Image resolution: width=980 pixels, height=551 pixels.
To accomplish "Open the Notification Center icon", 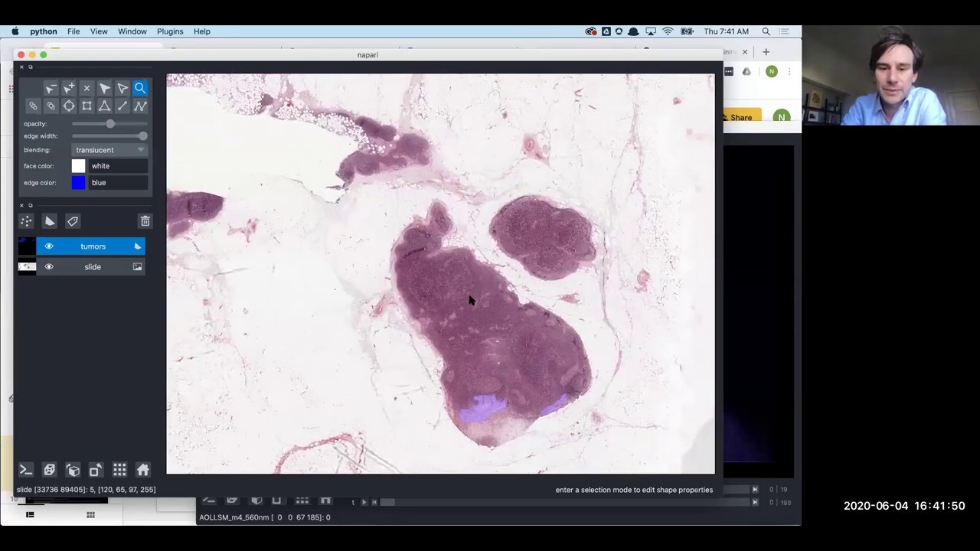I will tap(784, 31).
